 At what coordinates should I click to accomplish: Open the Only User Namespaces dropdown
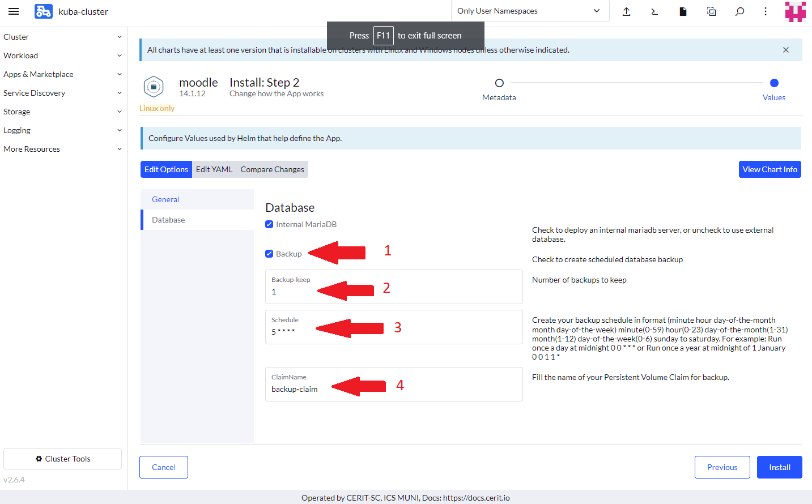point(529,11)
